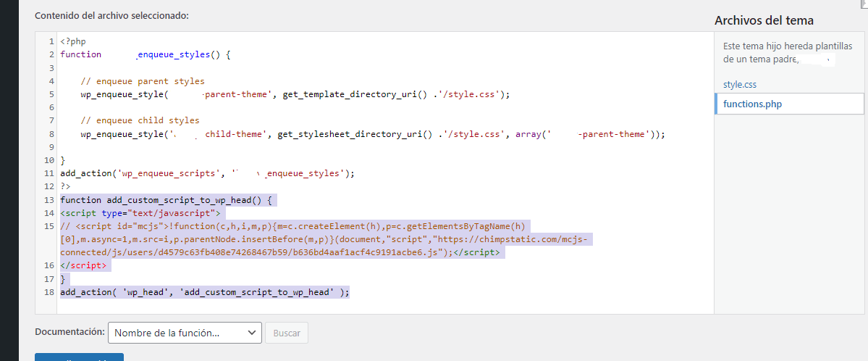The image size is (868, 361).
Task: Click "Contenido del archivo seleccionado:" label
Action: 111,15
